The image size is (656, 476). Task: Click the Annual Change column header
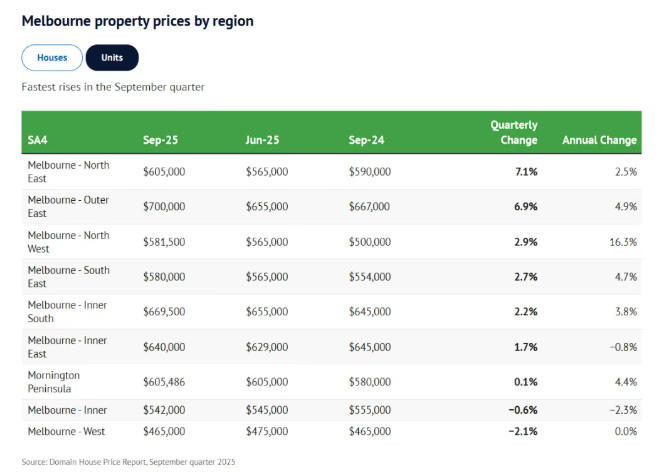(599, 140)
